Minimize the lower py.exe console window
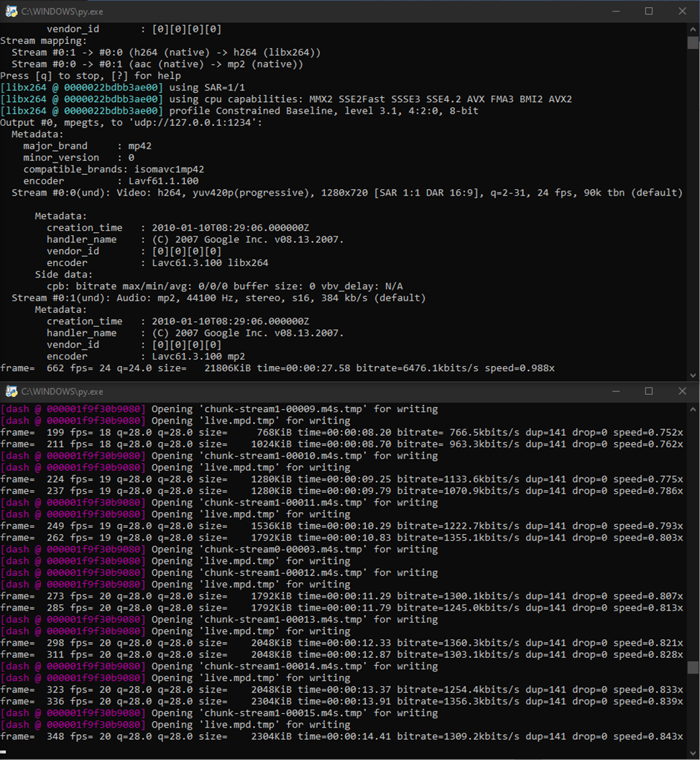The height and width of the screenshot is (760, 700). tap(616, 391)
